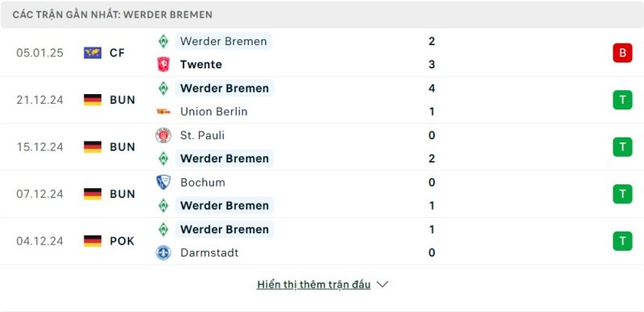The image size is (644, 312).
Task: Click the red B result badge
Action: click(622, 53)
